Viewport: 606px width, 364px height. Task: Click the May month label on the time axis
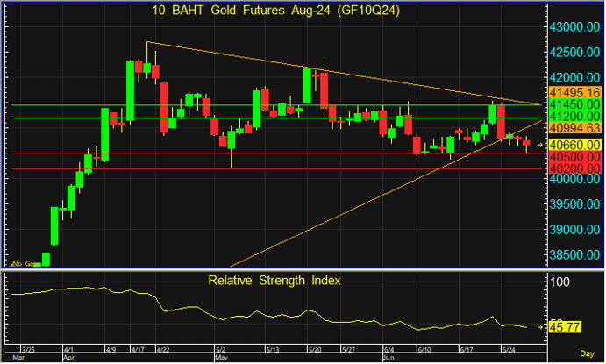(x=220, y=359)
